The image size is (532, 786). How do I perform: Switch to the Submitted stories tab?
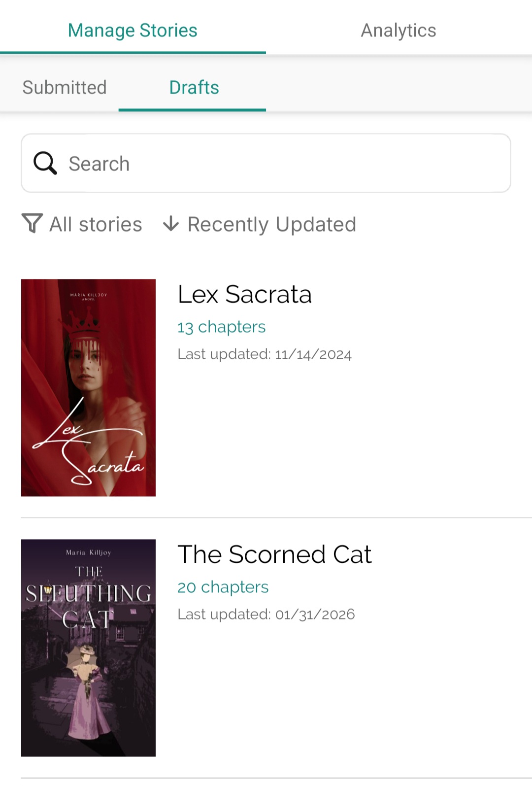pos(65,87)
